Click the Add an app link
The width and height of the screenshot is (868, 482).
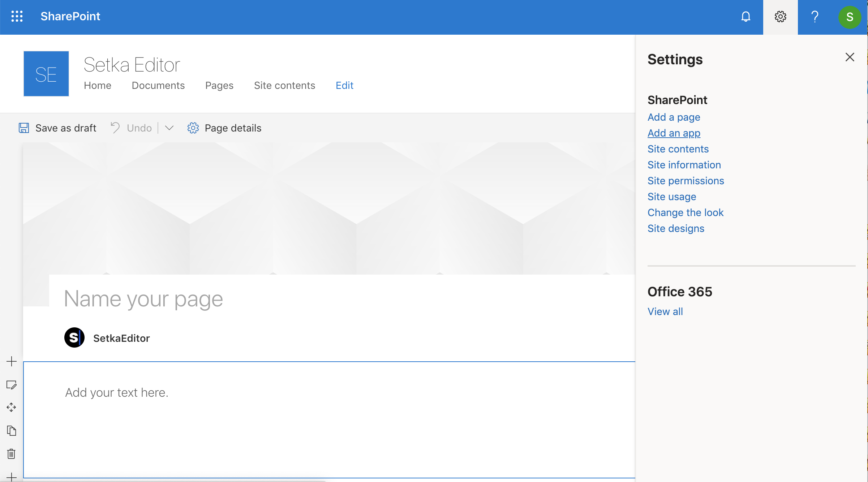tap(674, 133)
